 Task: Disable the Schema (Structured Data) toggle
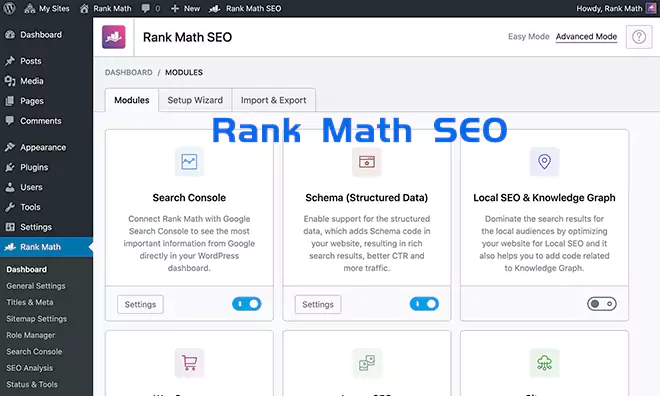(424, 304)
